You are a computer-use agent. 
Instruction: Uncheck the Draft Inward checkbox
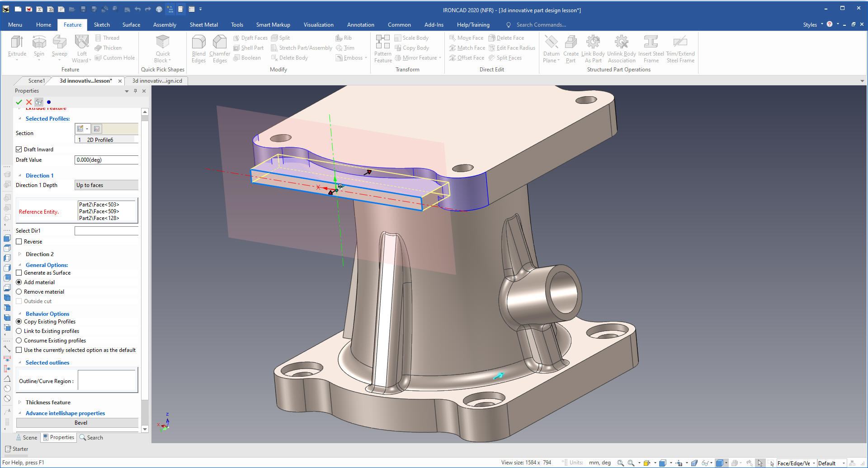coord(19,150)
